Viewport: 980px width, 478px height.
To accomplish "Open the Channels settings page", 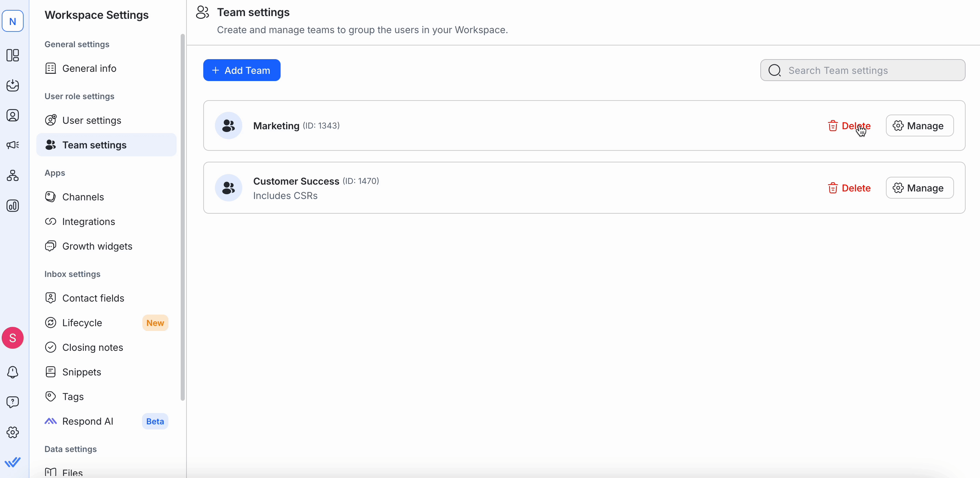I will 83,197.
